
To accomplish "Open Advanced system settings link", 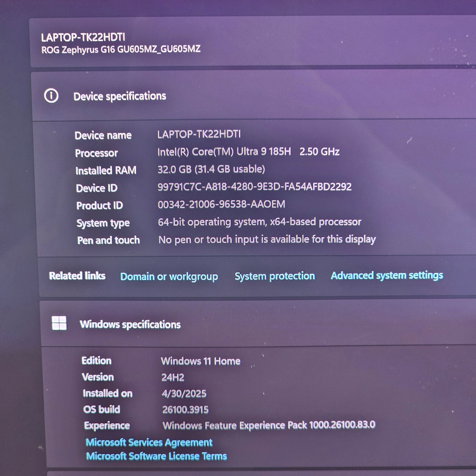I will click(387, 275).
